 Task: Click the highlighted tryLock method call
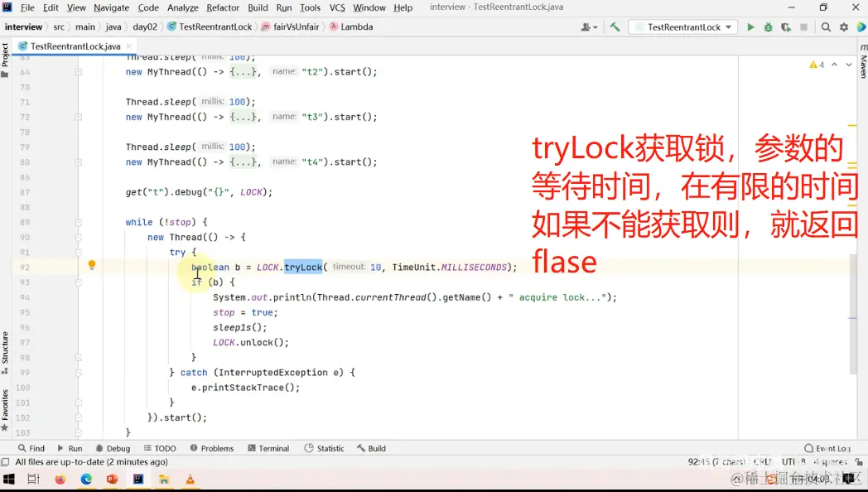click(303, 268)
